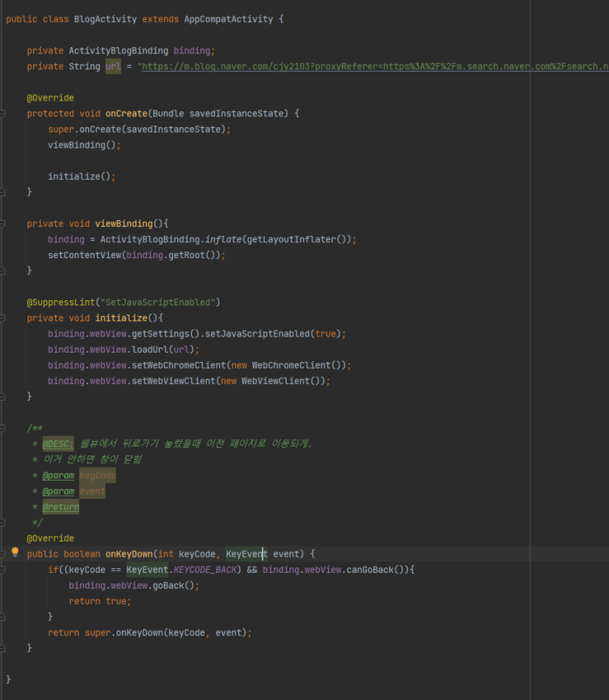Click the highlighted url variable name

113,66
